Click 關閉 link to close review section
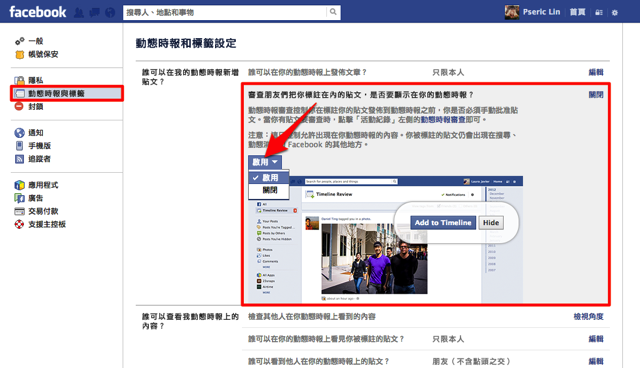This screenshot has height=368, width=640. click(x=596, y=95)
